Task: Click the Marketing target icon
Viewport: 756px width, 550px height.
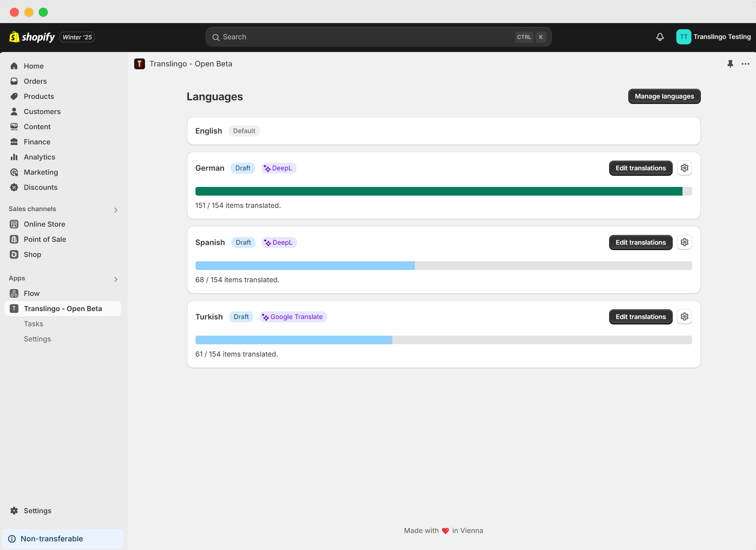Action: point(14,172)
